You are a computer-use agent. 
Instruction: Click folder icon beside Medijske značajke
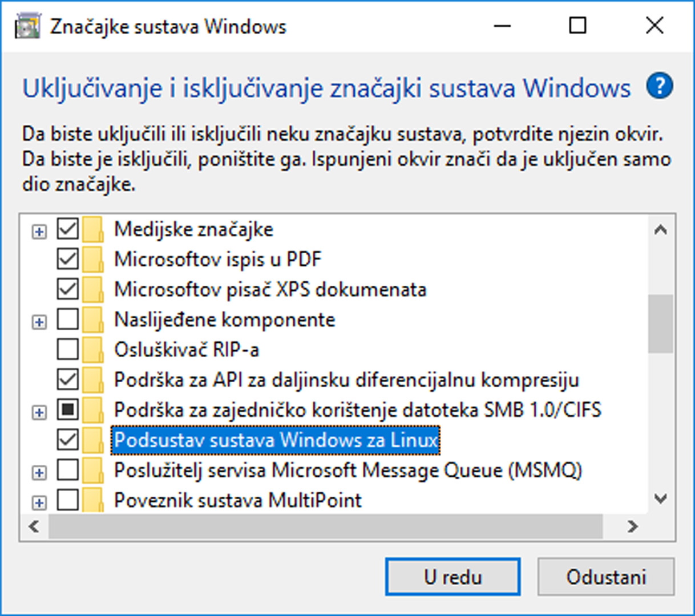point(92,230)
